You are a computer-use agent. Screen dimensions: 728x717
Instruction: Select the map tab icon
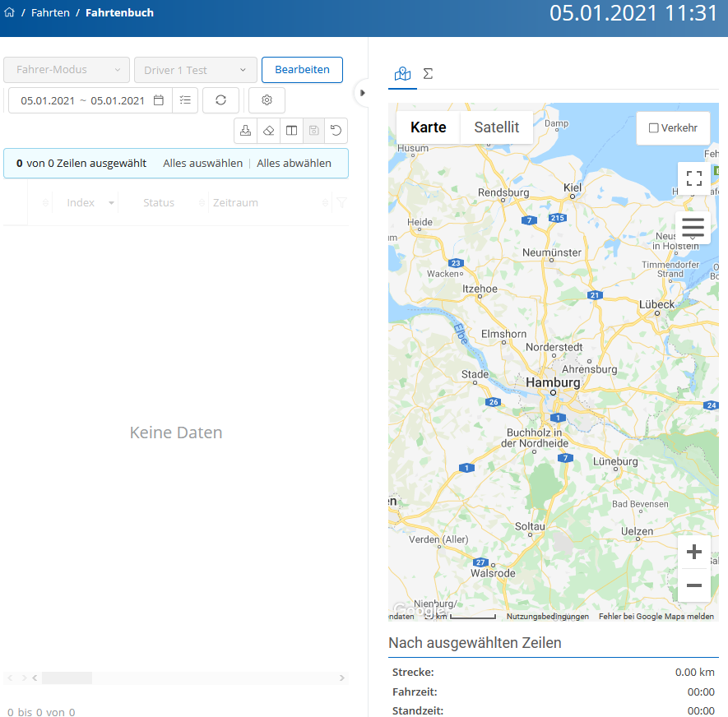(x=402, y=74)
